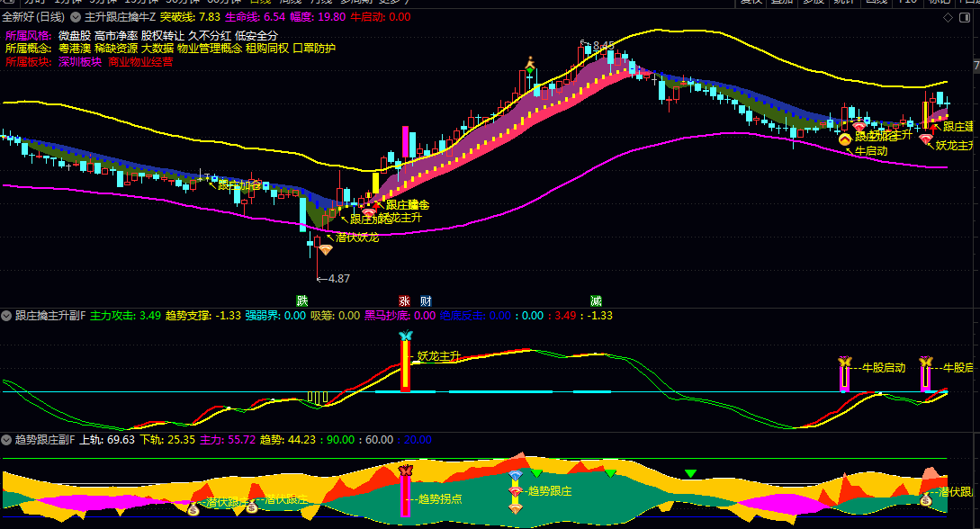The image size is (980, 529).
Task: Open the 跟庄擒主升副F indicator dropdown circle
Action: [x=6, y=316]
